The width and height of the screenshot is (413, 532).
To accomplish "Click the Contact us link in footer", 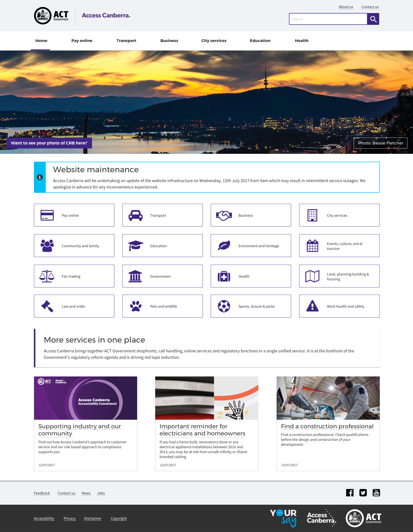I will 66,493.
